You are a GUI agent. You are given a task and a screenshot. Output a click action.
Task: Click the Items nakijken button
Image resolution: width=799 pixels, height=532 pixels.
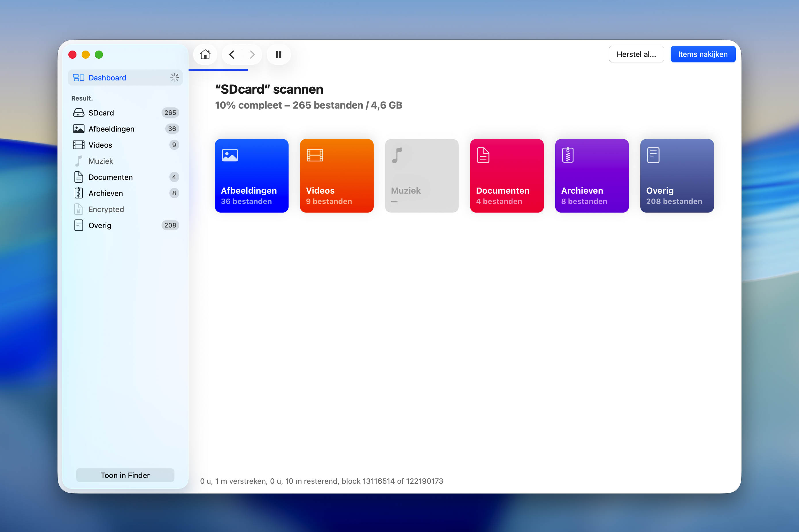pyautogui.click(x=703, y=54)
